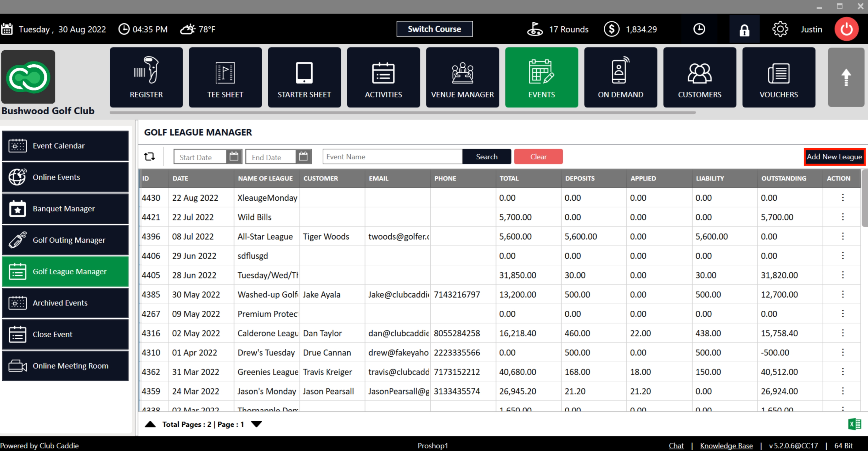Click the clock history icon in the header
This screenshot has height=451, width=868.
[699, 29]
